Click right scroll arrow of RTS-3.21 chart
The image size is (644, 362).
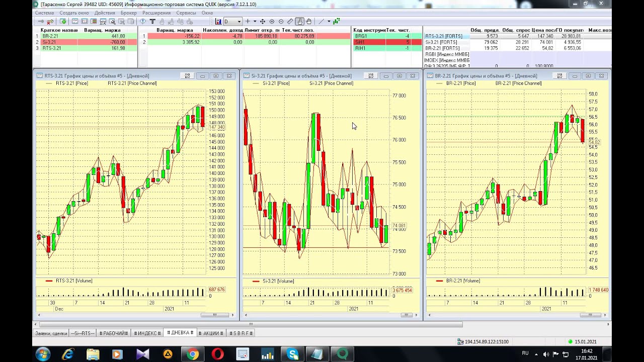tap(233, 315)
